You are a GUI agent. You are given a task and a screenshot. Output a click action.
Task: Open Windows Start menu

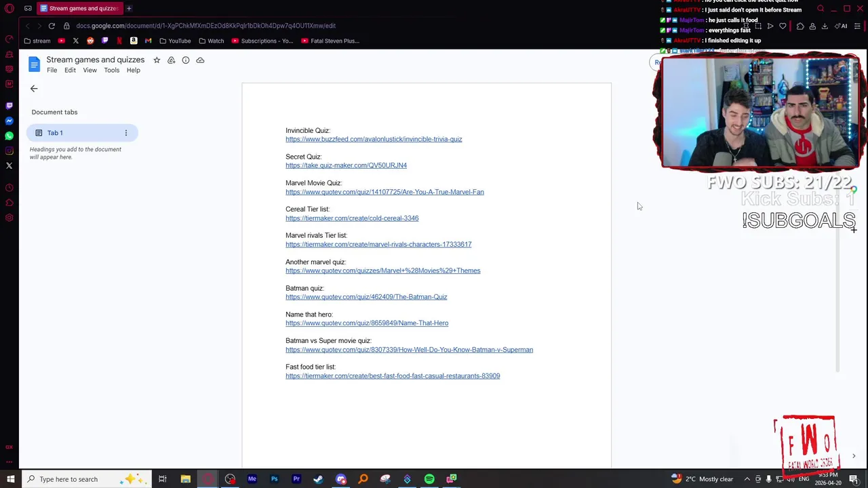pyautogui.click(x=11, y=479)
